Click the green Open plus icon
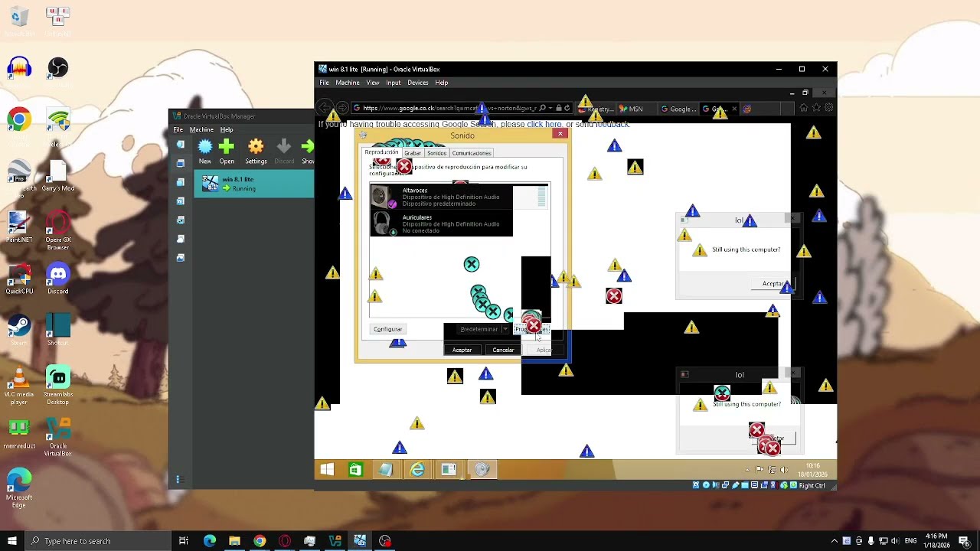This screenshot has height=551, width=980. point(227,152)
